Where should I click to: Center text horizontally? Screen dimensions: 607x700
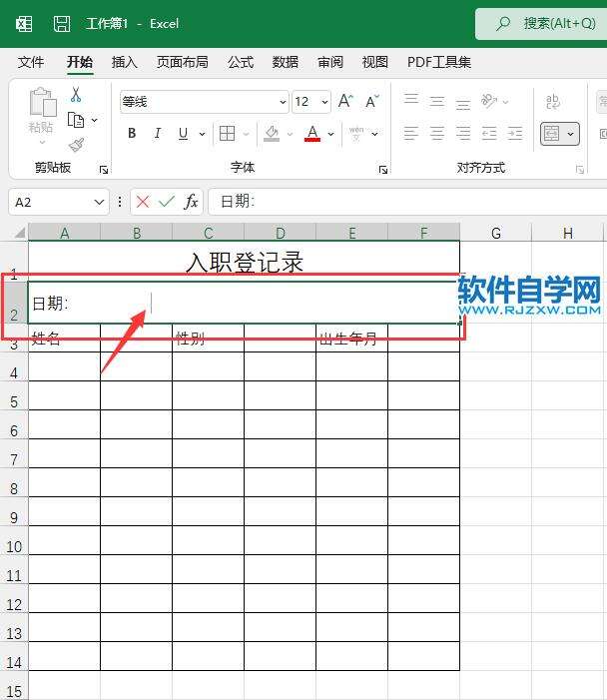coord(437,133)
